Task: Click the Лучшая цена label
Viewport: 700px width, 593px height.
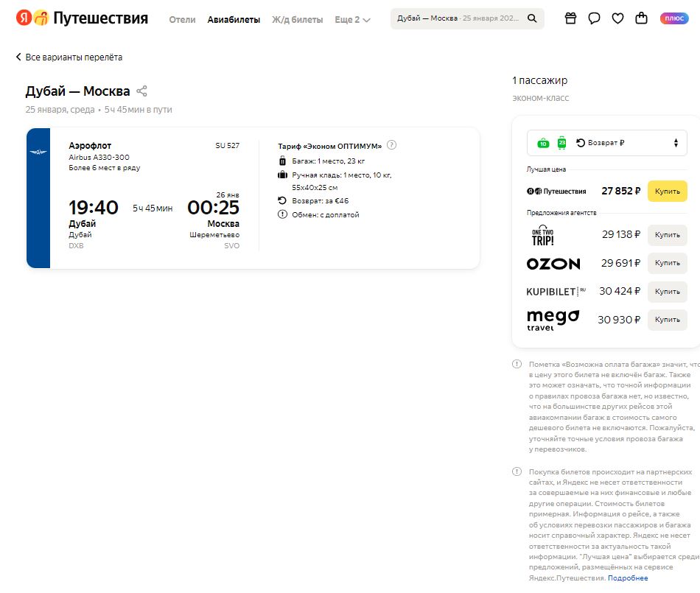Action: coord(546,169)
